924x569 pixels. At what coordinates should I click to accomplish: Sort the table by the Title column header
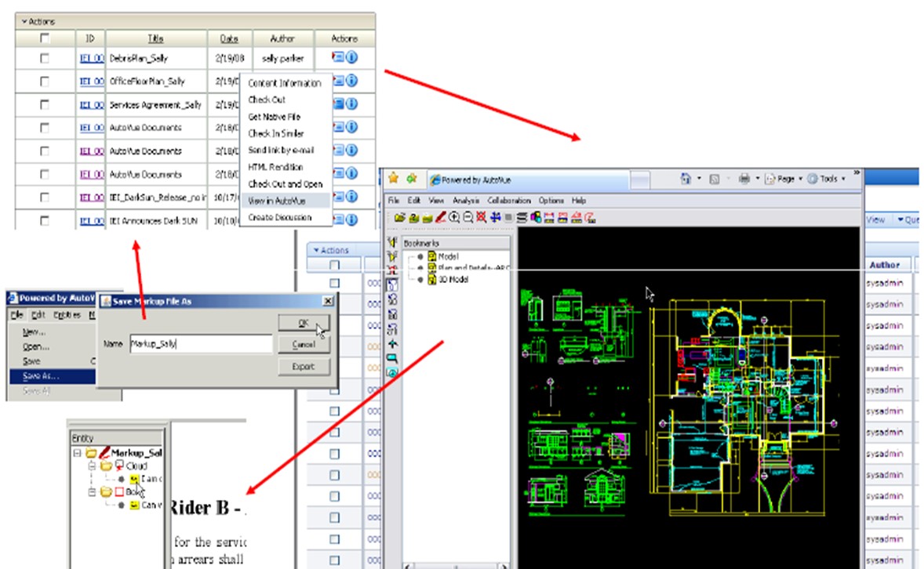point(155,38)
